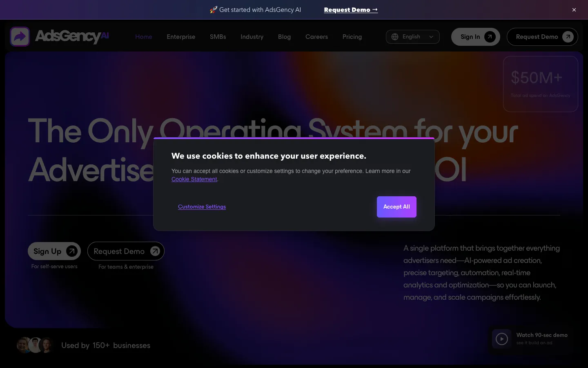Image resolution: width=588 pixels, height=368 pixels.
Task: Open the Enterprise nav item
Action: [x=181, y=37]
